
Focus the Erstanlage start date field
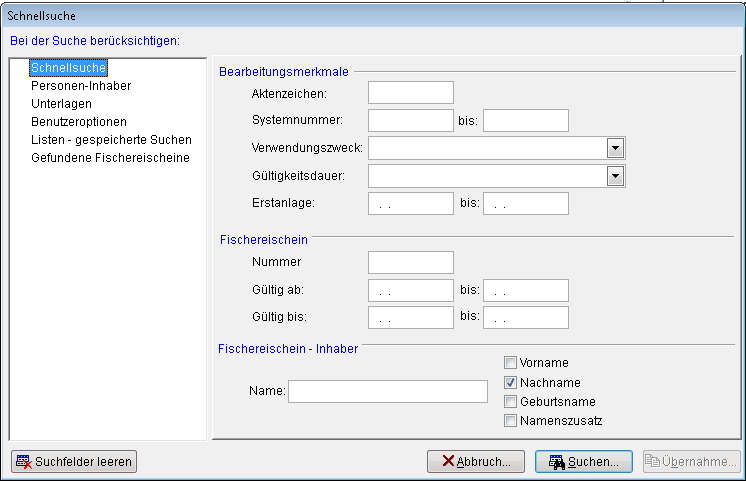[410, 204]
